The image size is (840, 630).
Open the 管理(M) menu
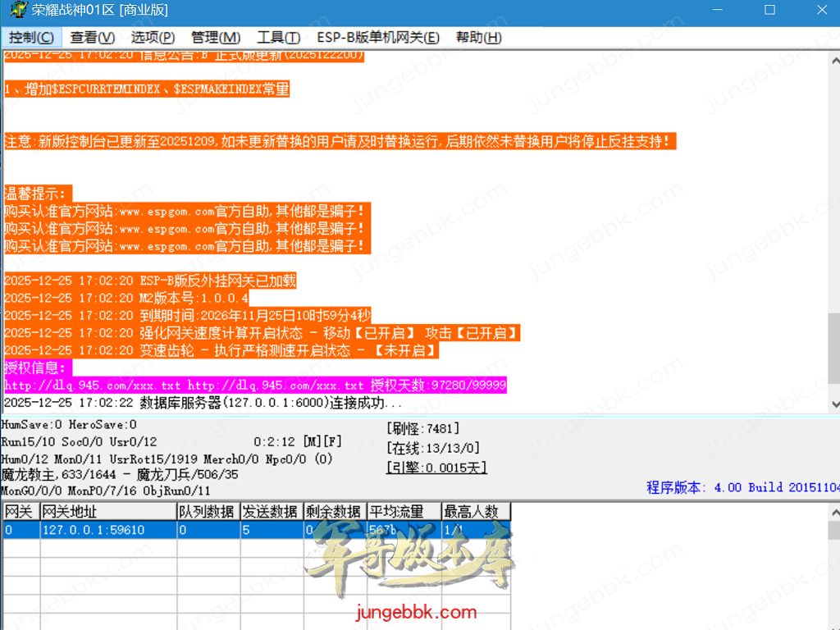[x=216, y=38]
